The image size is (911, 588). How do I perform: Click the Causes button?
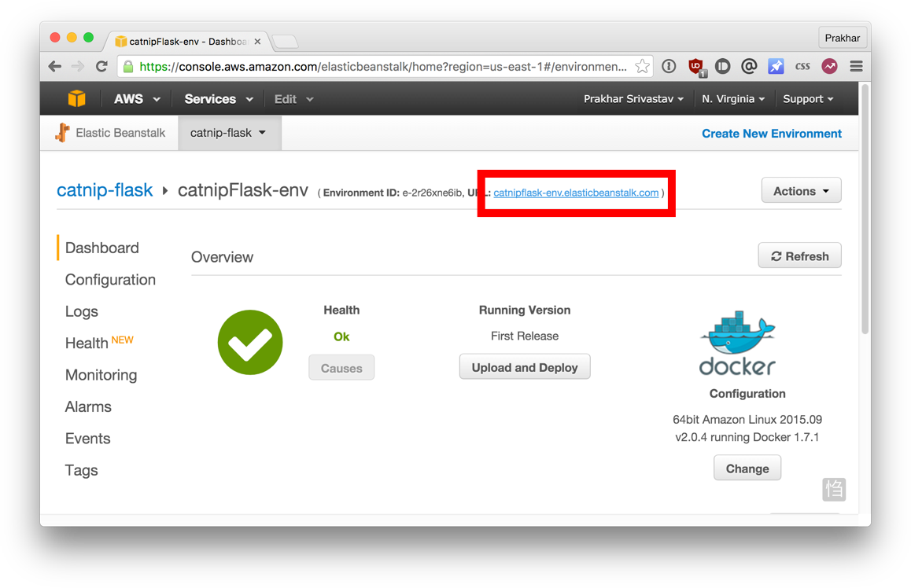pos(341,368)
